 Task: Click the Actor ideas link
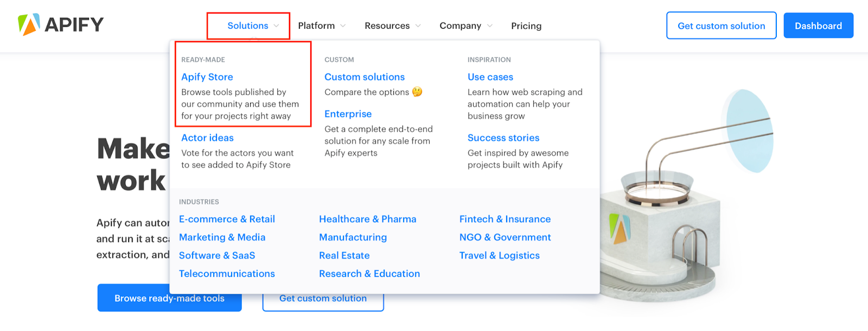point(207,138)
